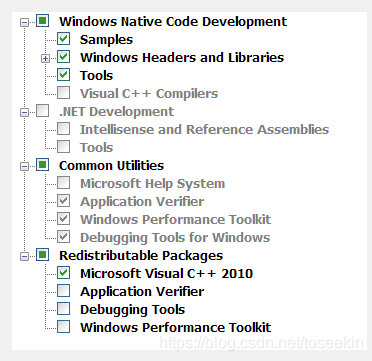Select the .NET Development label
The height and width of the screenshot is (361, 372).
point(117,111)
